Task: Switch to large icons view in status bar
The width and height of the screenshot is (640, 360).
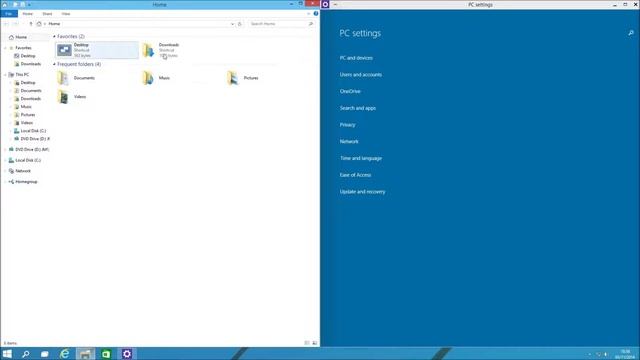Action: pyautogui.click(x=314, y=343)
